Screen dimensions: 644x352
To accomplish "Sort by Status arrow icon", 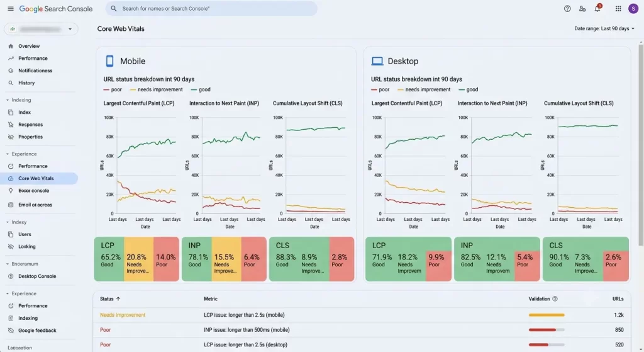I will point(118,299).
